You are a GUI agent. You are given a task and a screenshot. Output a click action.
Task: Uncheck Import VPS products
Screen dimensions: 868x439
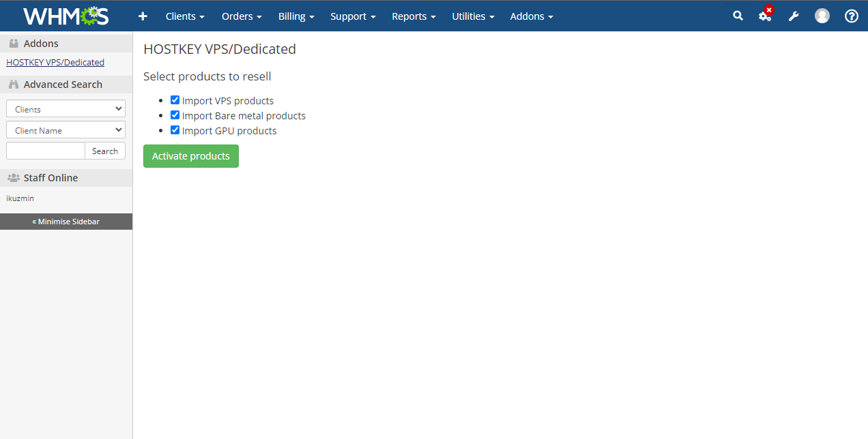coord(175,100)
